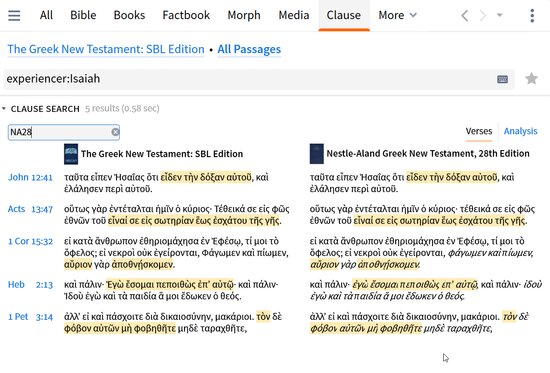Click the NA28 verse text for Acts 13:47
This screenshot has width=550, height=373.
click(422, 215)
